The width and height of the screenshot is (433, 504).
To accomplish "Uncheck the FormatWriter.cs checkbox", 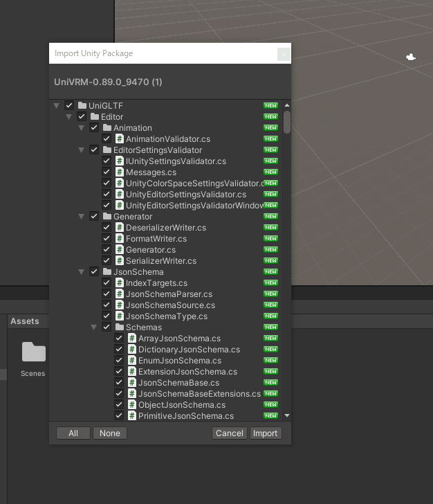I will [107, 238].
